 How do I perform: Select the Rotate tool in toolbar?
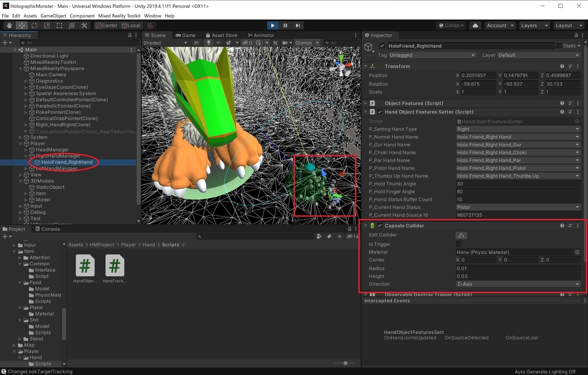click(x=34, y=25)
